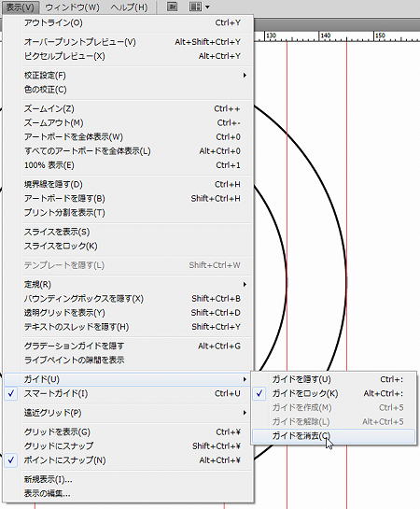Open the Bridge (Br) icon

tap(172, 7)
